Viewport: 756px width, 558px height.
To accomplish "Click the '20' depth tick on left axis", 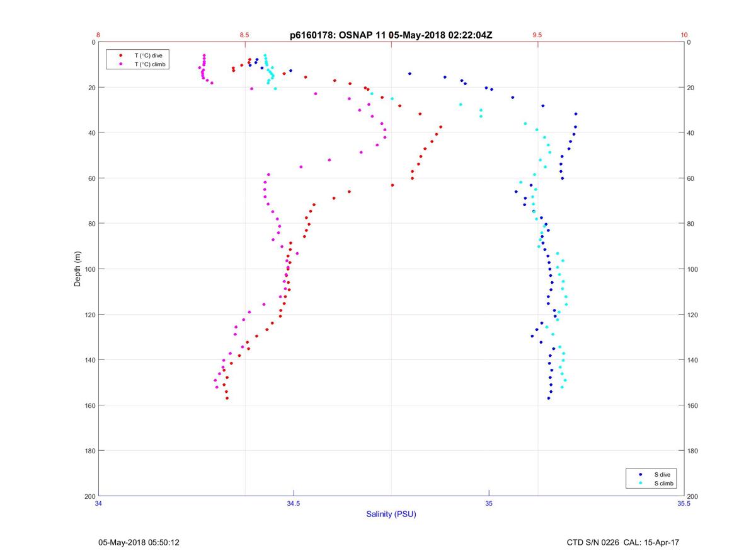I will pyautogui.click(x=92, y=88).
